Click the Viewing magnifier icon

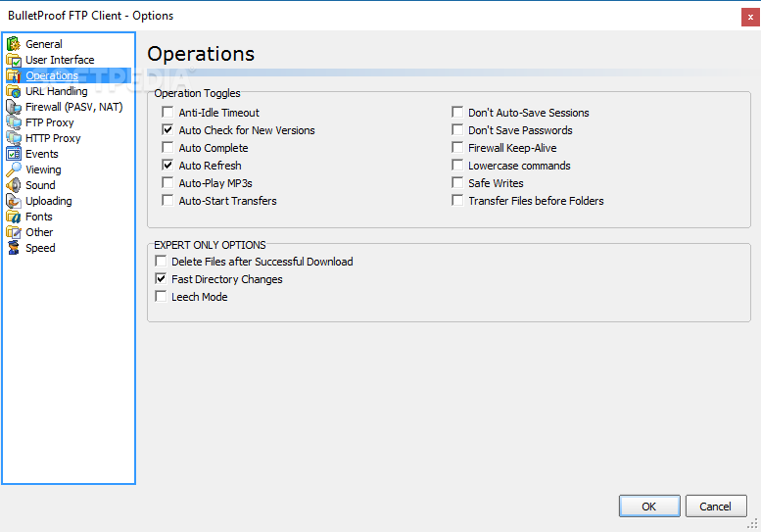tap(14, 169)
